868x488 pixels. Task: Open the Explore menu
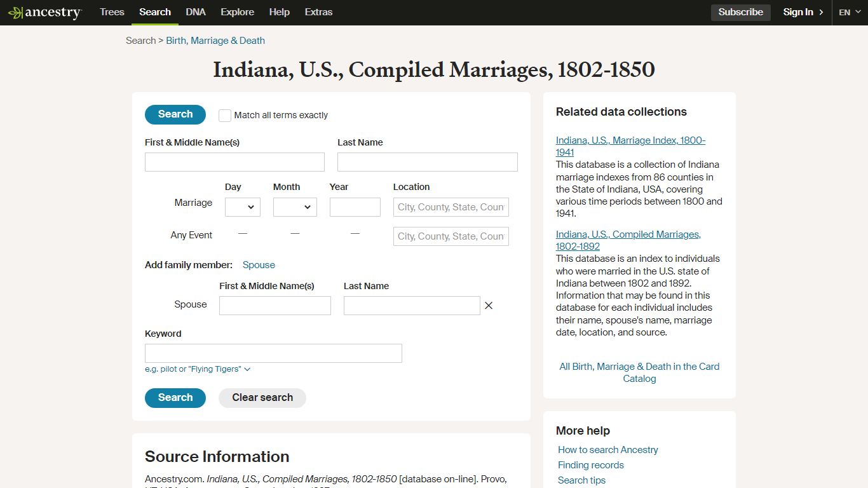(x=237, y=12)
